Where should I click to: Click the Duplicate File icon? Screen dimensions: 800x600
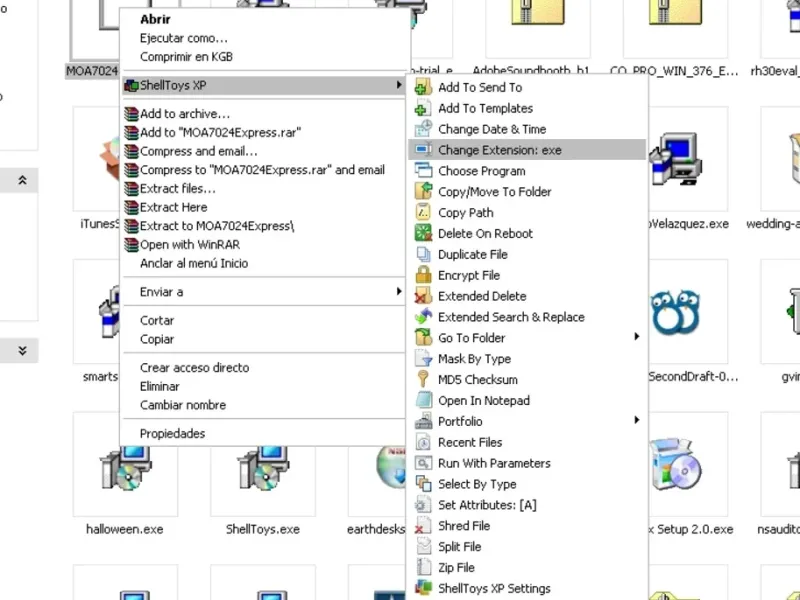pyautogui.click(x=423, y=254)
